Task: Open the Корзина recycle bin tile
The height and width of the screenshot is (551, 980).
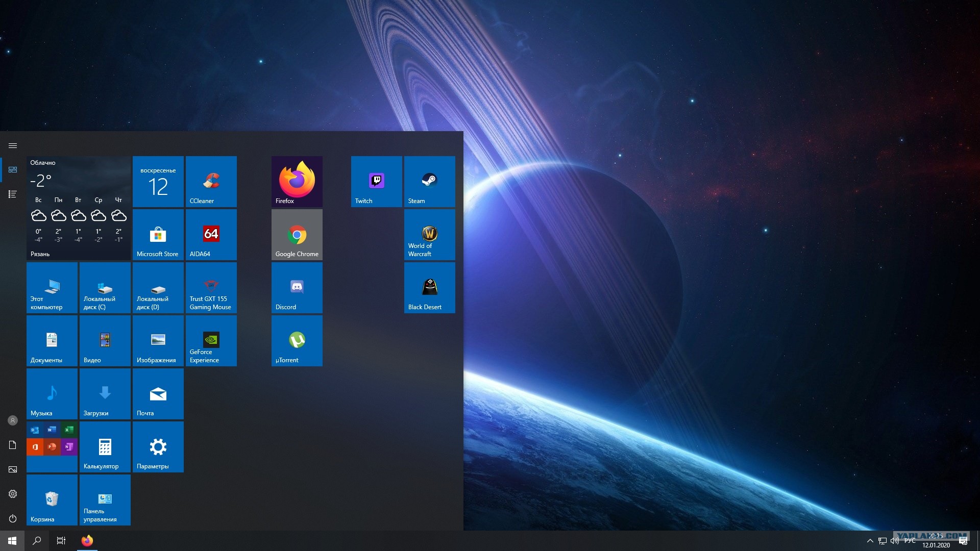Action: [x=52, y=500]
